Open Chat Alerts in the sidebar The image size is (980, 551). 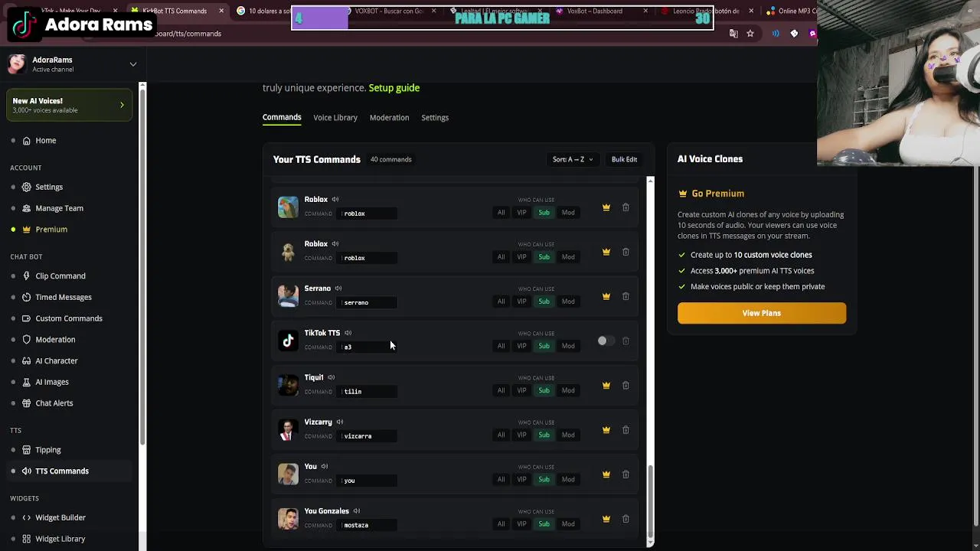[54, 403]
